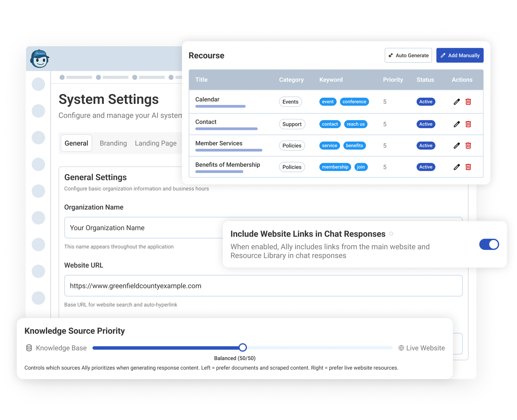Click the Active status badge for Contact
517x420 pixels.
coord(426,124)
